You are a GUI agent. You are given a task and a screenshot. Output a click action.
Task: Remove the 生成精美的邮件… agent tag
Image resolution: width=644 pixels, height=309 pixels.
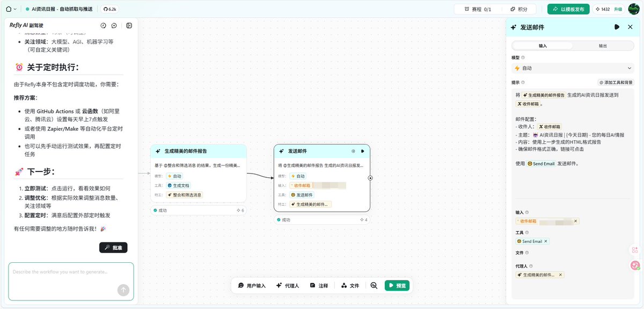pyautogui.click(x=561, y=275)
